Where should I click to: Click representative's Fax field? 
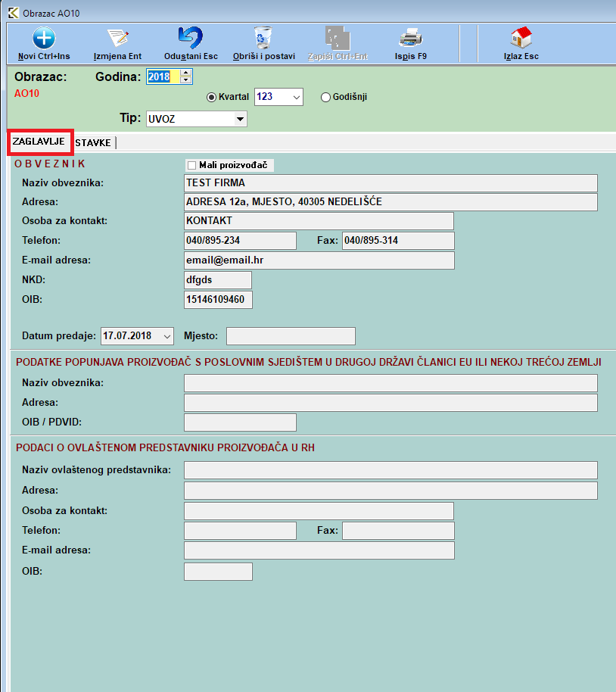tap(398, 531)
